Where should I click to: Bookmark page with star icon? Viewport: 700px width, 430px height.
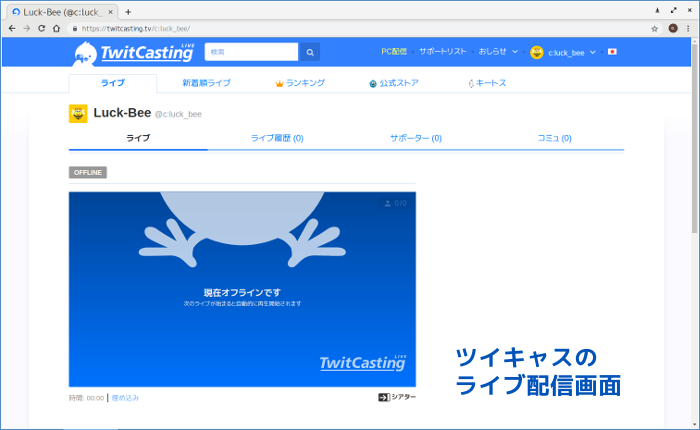[x=654, y=29]
